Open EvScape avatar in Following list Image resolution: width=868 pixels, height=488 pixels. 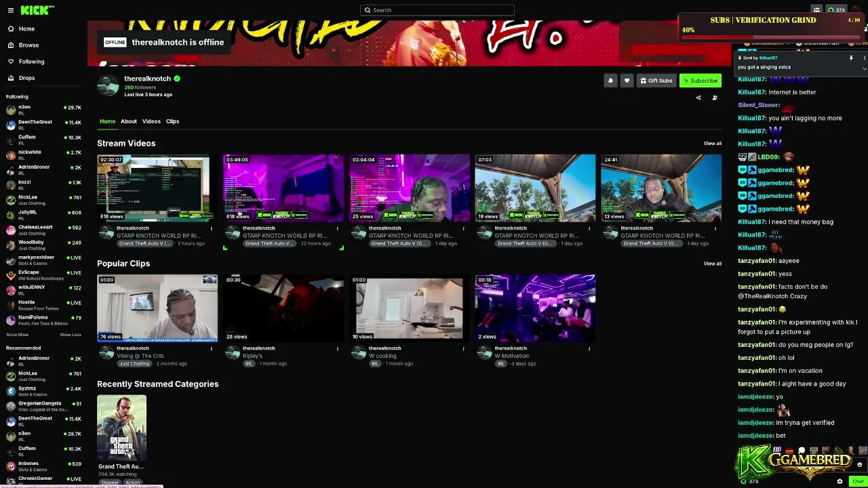[x=11, y=274]
